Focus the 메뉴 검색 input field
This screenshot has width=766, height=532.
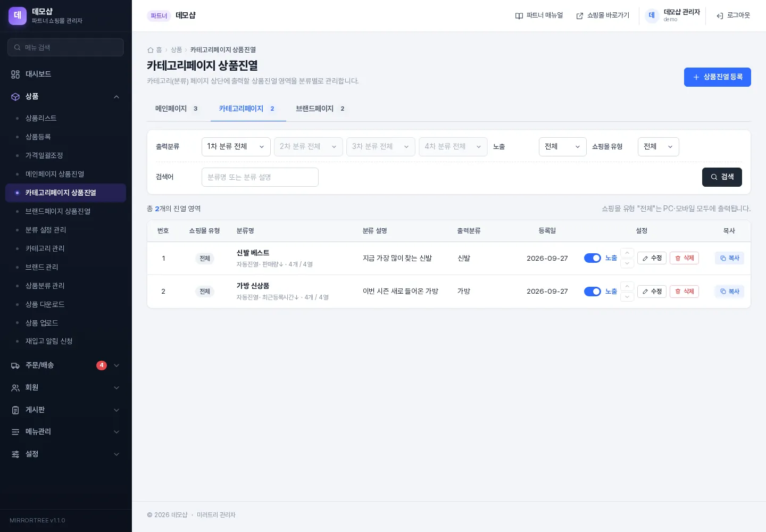66,47
